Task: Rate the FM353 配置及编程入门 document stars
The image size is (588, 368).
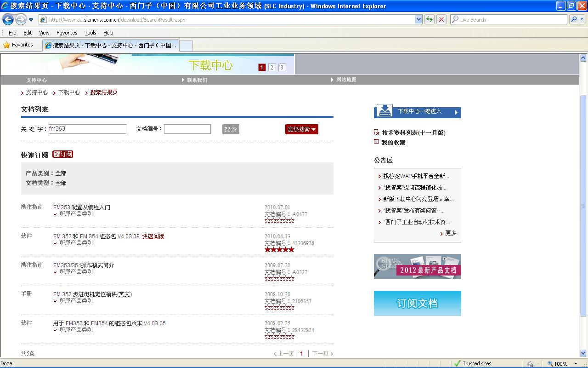Action: tap(279, 221)
